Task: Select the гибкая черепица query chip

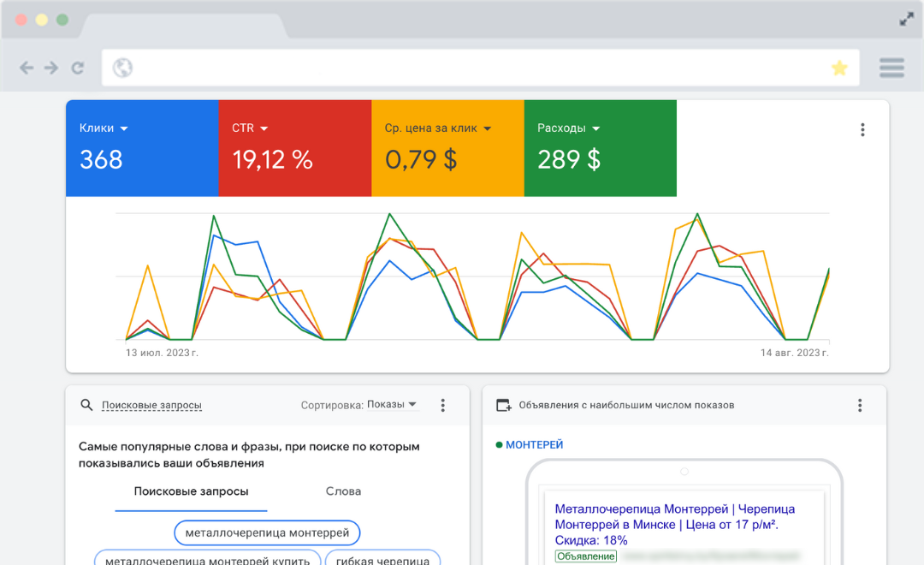Action: point(382,558)
